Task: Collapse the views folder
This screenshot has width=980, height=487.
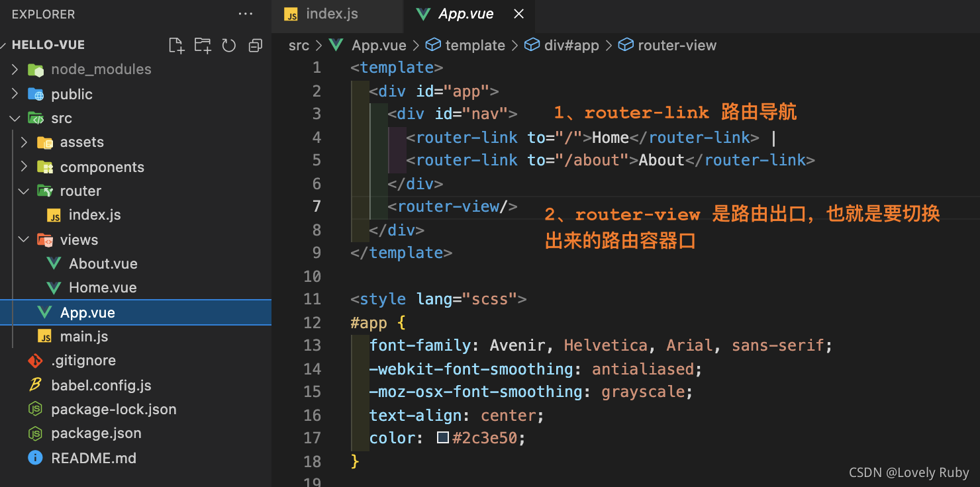Action: [24, 240]
